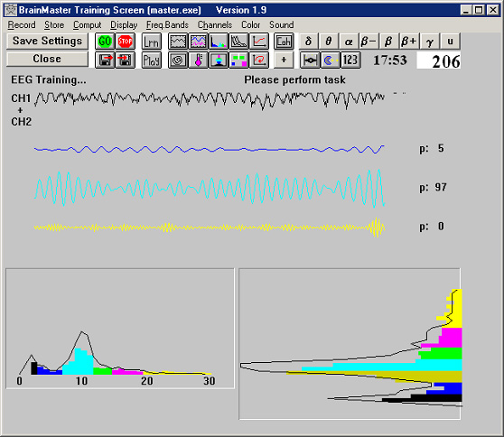Toggle the beta-minus band button

click(369, 42)
